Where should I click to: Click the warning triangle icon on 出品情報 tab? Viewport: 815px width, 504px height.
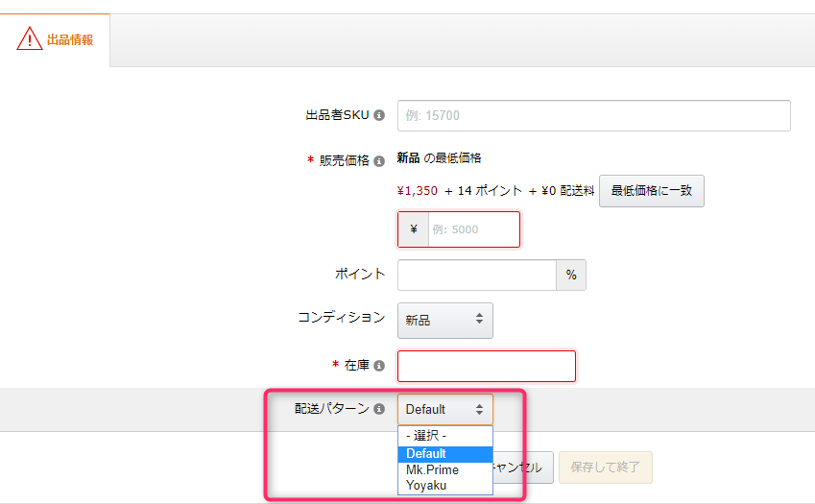coord(30,40)
